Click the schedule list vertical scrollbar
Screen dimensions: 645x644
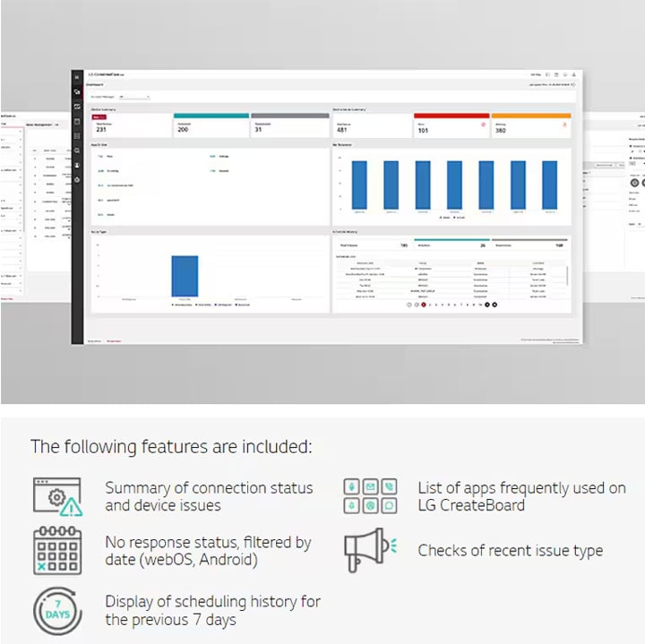(x=567, y=276)
